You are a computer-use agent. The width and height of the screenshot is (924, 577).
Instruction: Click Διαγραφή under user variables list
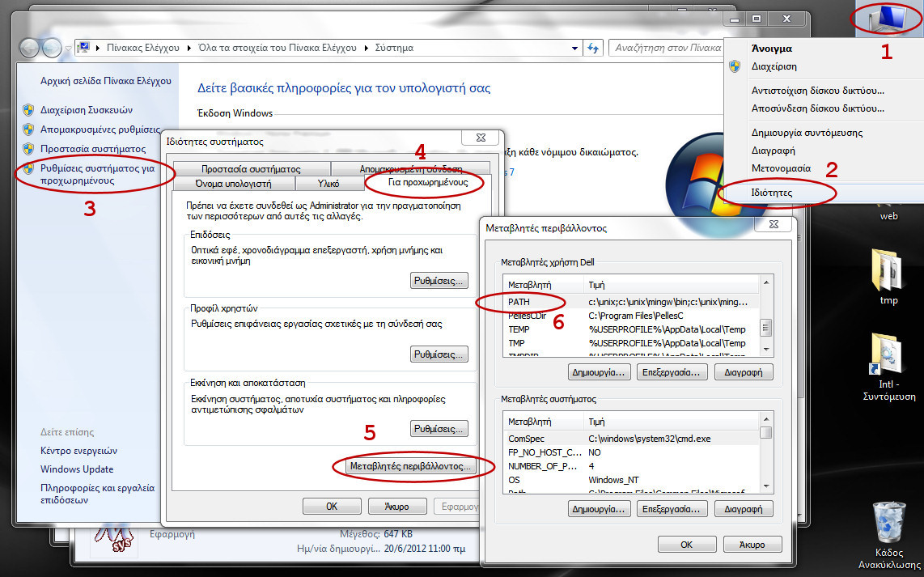click(x=744, y=372)
